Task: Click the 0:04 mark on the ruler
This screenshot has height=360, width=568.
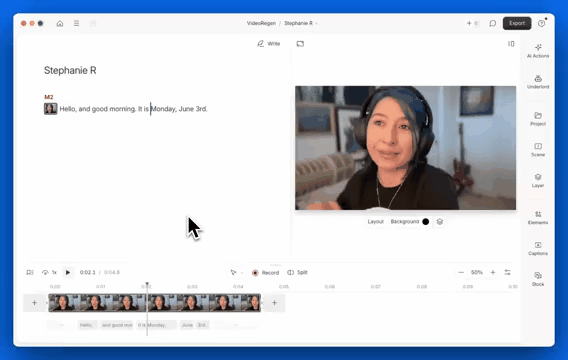Action: pyautogui.click(x=238, y=286)
